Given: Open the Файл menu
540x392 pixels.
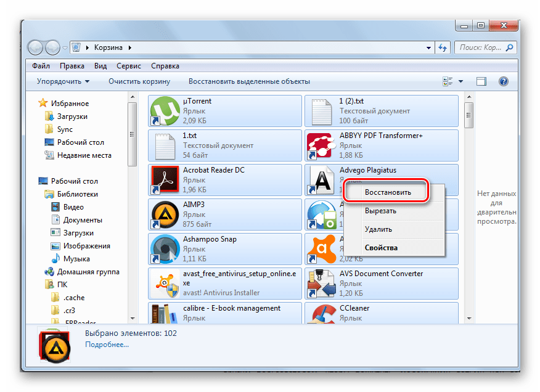Looking at the screenshot, I should [41, 66].
